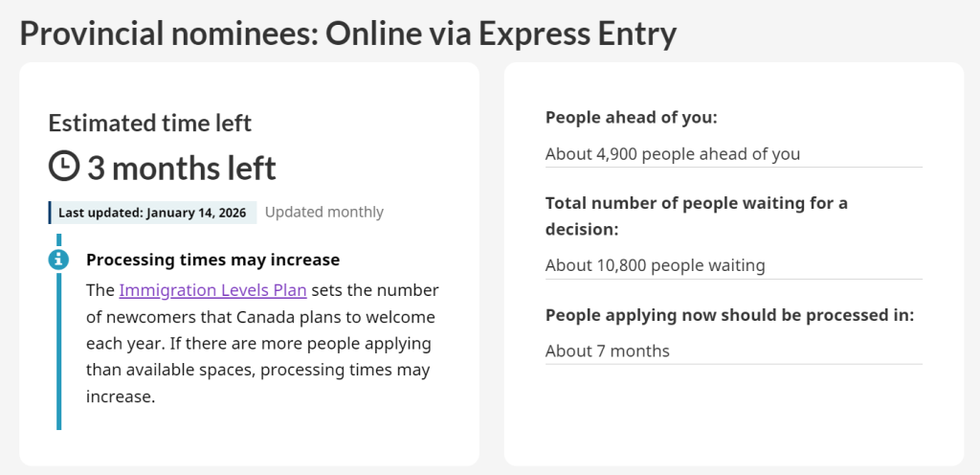Select the About 10,800 people waiting value

(655, 265)
